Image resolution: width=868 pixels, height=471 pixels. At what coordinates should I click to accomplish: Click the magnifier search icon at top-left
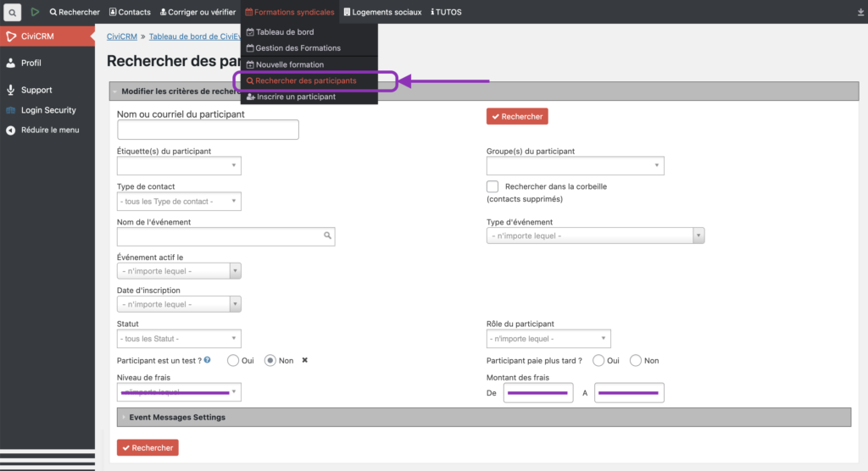(13, 13)
